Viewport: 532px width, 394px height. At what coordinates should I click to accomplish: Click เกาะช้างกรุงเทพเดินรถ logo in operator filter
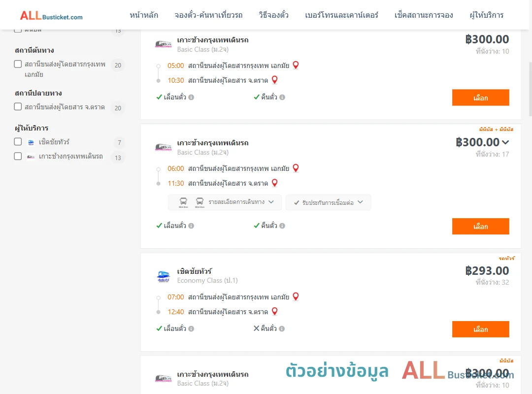pyautogui.click(x=31, y=157)
